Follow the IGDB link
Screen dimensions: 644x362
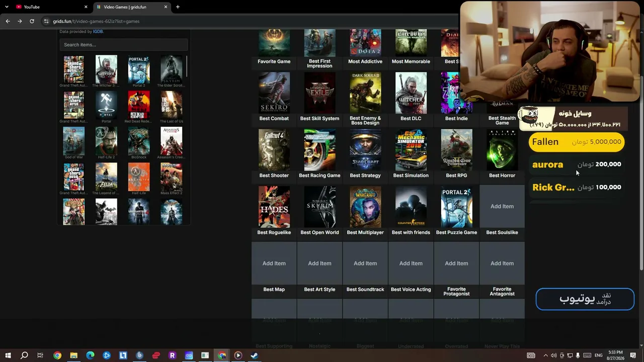pos(98,32)
